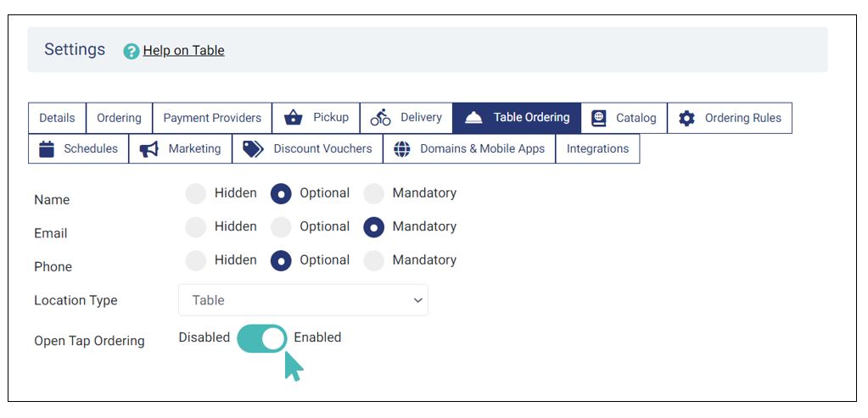Go to the Details tab

click(x=57, y=119)
